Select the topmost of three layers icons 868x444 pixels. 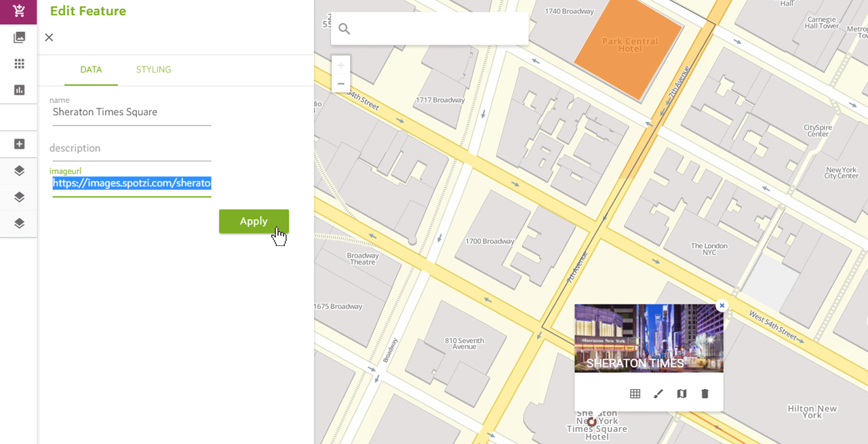pyautogui.click(x=19, y=171)
